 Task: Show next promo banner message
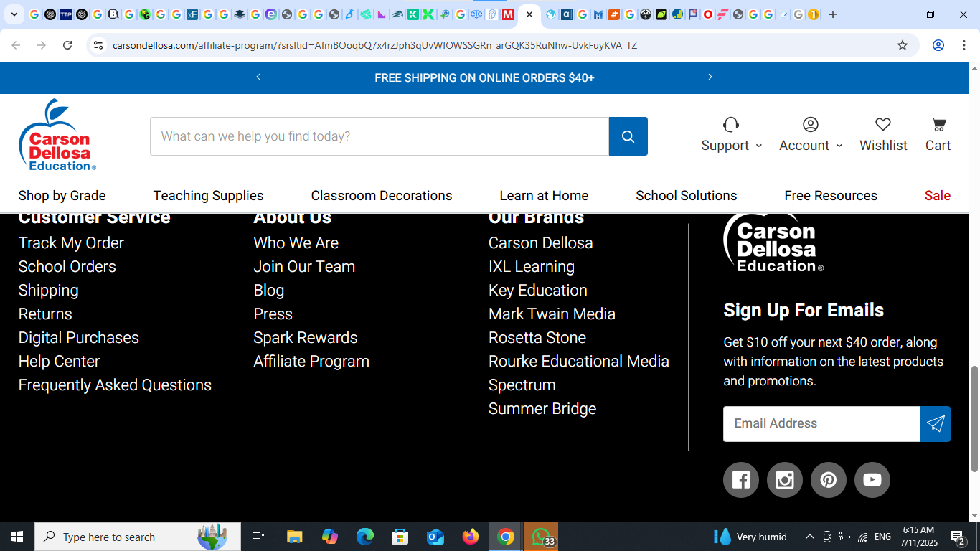click(x=710, y=77)
